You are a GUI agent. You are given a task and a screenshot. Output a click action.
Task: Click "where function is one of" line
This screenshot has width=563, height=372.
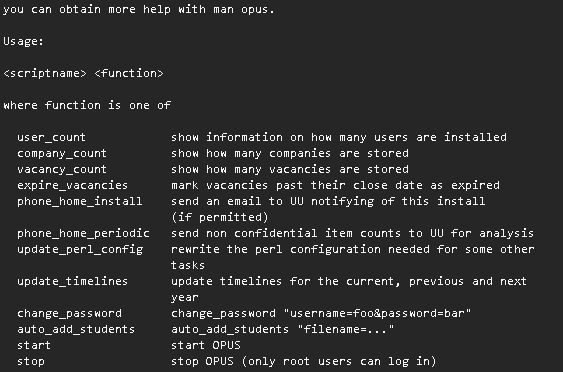tap(87, 105)
